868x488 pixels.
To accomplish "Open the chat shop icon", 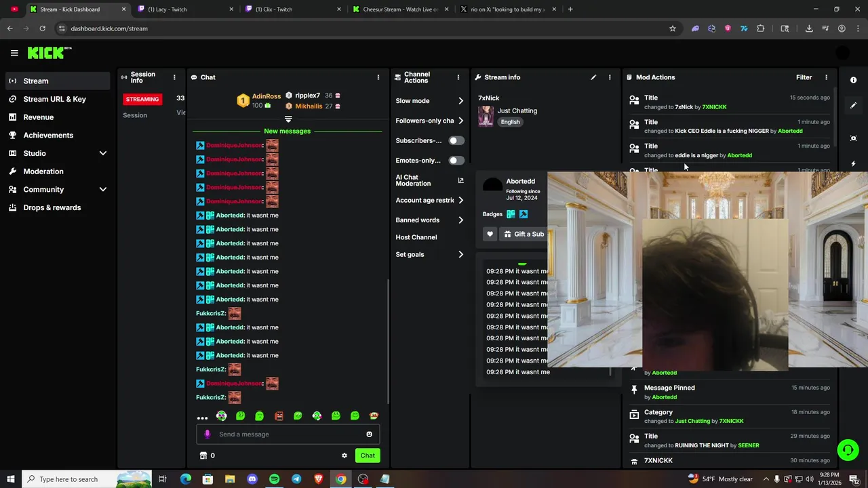I will click(203, 455).
